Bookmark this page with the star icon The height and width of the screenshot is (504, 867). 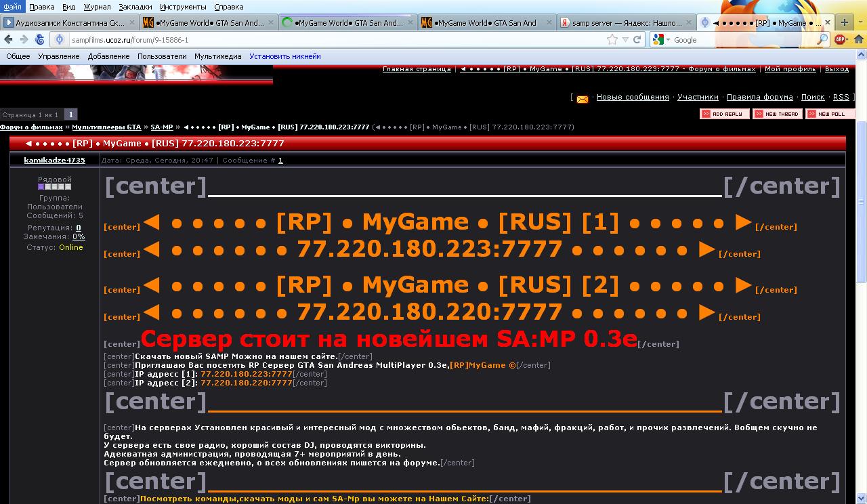[612, 40]
